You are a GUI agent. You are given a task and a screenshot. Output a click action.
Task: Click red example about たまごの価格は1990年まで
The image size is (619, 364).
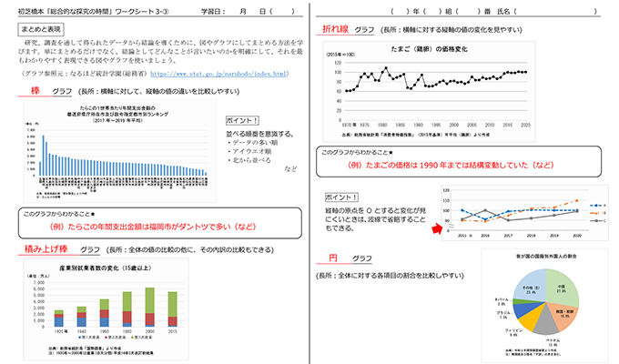pyautogui.click(x=451, y=165)
